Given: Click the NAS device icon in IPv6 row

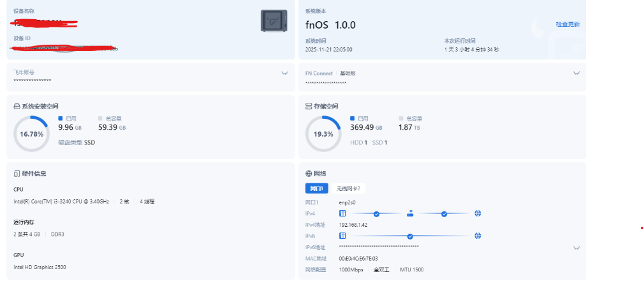Looking at the screenshot, I should [342, 236].
